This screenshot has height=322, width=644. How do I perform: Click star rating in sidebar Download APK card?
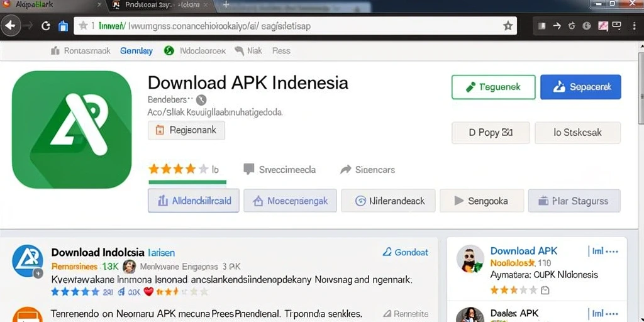[x=514, y=291]
